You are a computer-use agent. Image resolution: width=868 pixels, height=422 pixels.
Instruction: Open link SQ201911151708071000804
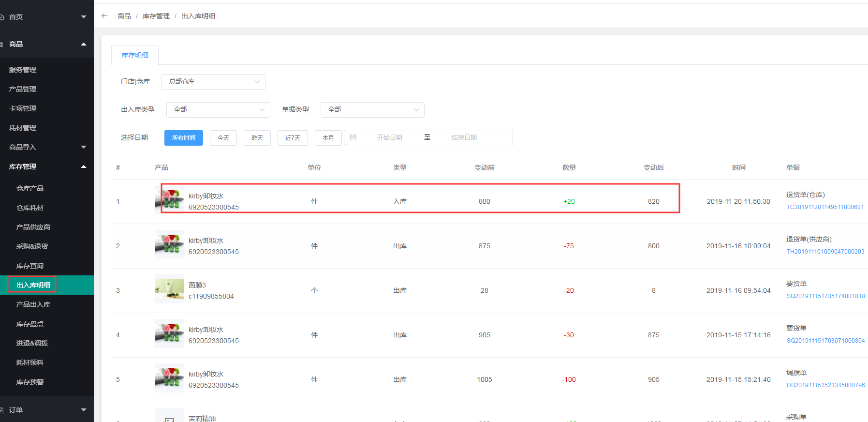(825, 340)
